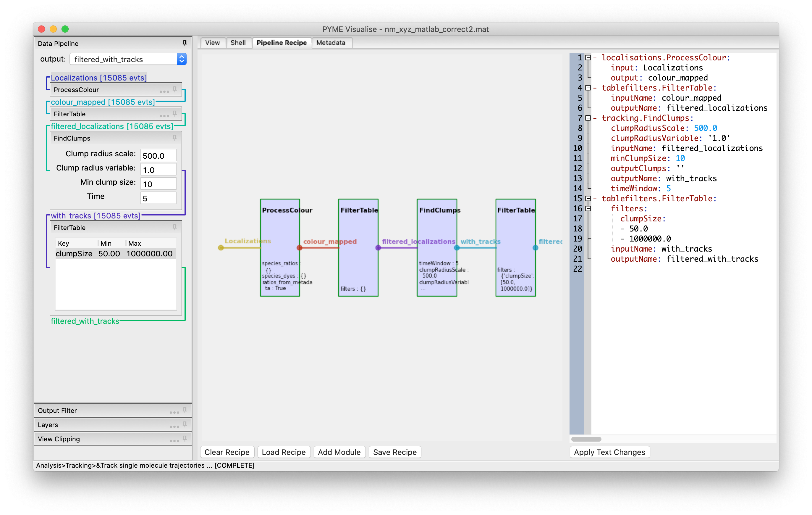This screenshot has width=812, height=515.
Task: Switch to the Shell tab
Action: tap(238, 43)
